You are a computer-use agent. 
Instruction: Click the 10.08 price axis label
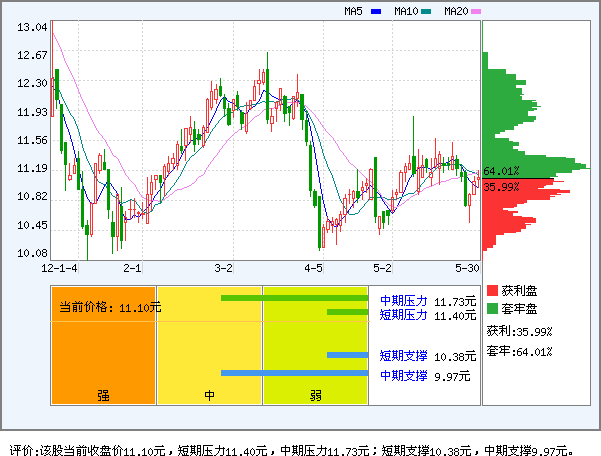(x=32, y=253)
